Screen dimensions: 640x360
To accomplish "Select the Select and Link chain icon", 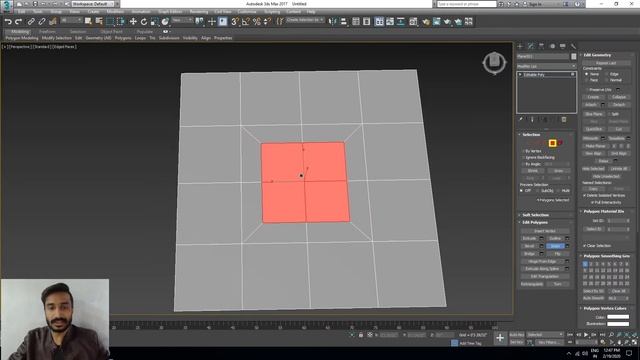I will [31, 22].
